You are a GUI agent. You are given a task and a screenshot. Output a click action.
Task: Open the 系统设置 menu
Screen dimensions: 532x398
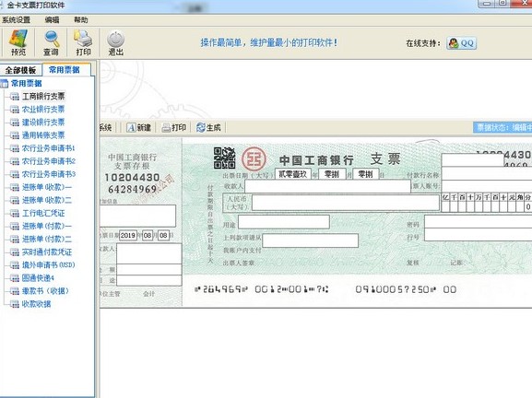pos(16,20)
